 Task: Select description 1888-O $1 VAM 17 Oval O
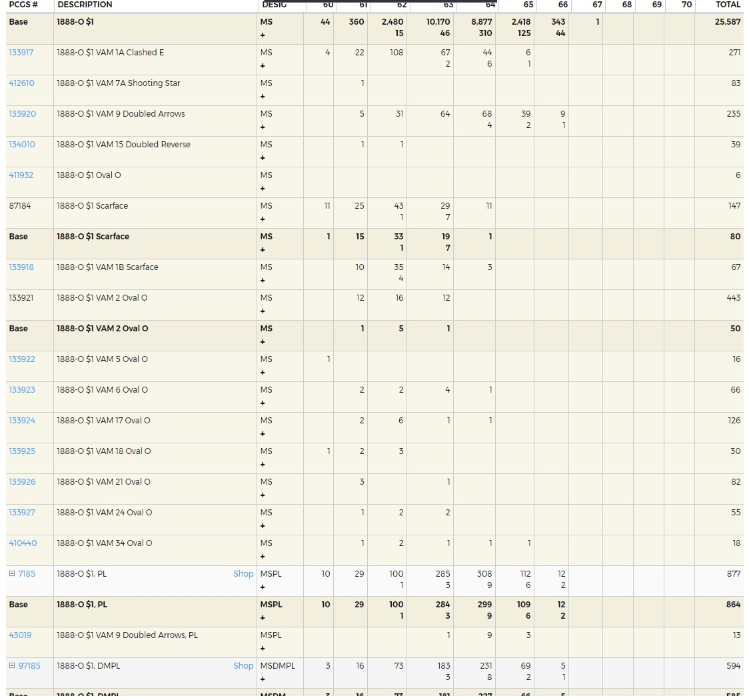click(103, 421)
